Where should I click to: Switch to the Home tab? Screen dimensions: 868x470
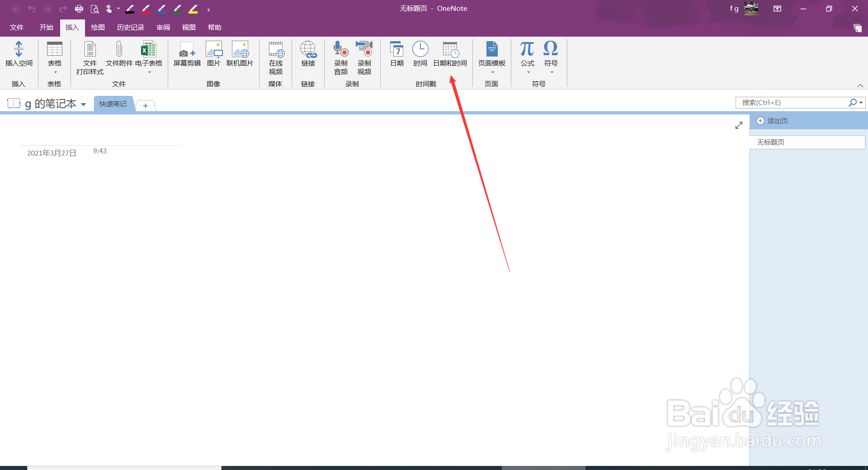pyautogui.click(x=46, y=28)
